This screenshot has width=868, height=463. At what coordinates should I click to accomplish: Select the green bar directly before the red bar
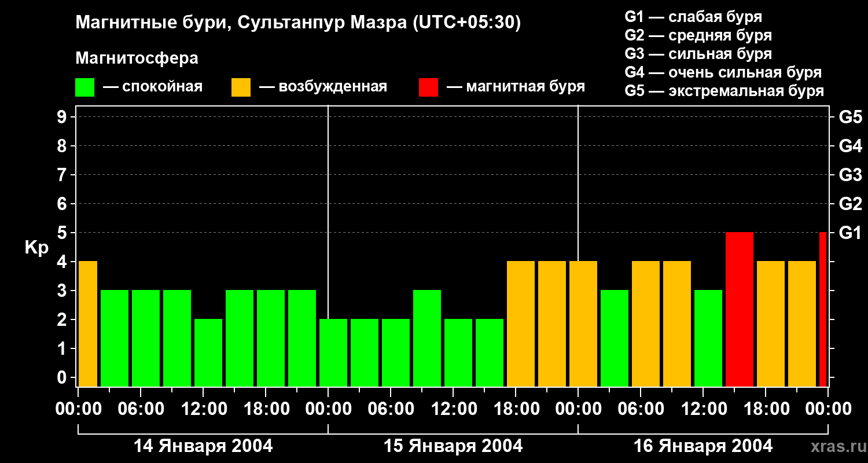click(708, 338)
